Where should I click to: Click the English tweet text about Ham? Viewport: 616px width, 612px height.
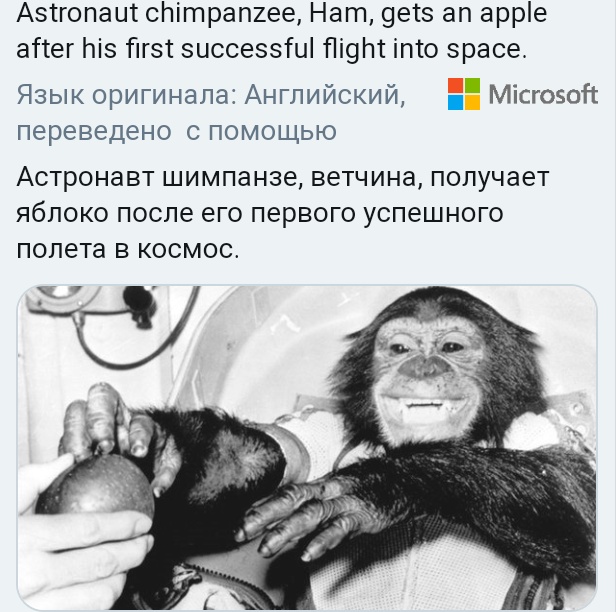(282, 31)
